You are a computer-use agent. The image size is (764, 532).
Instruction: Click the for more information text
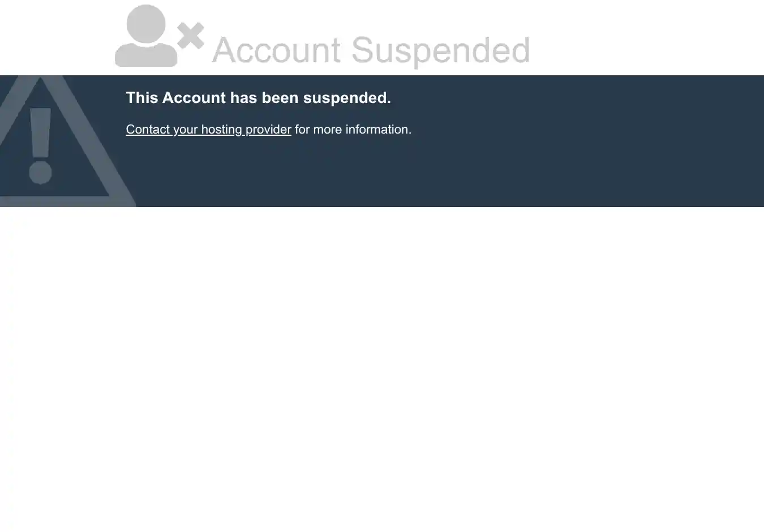(353, 130)
